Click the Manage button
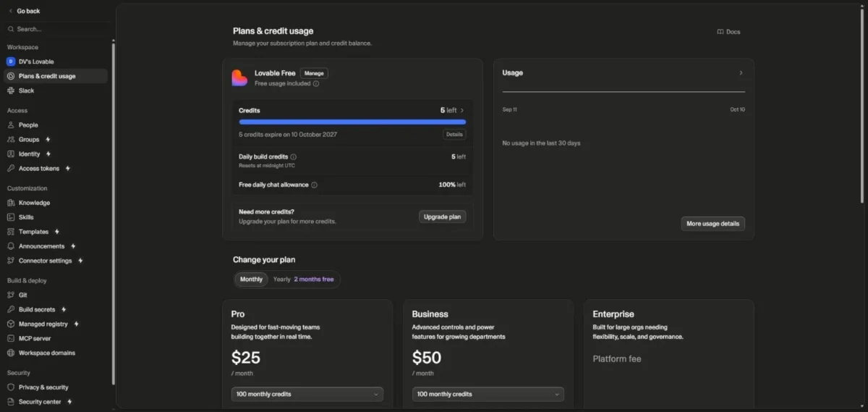The image size is (868, 412). pos(314,73)
